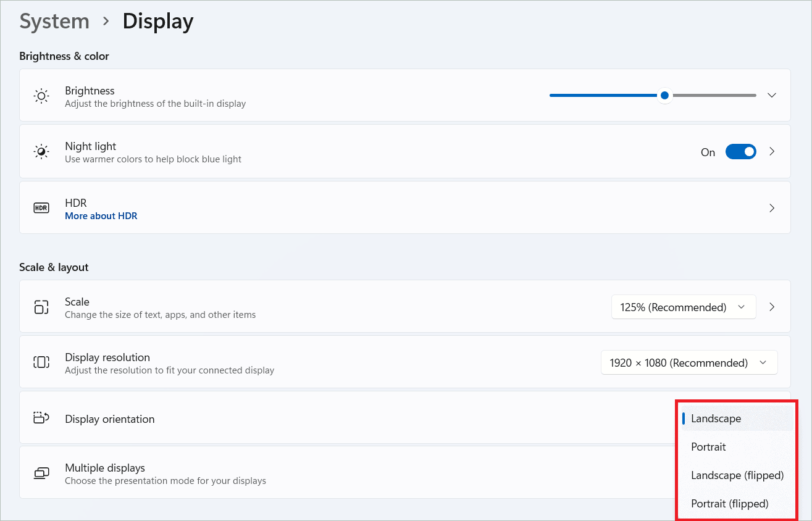
Task: Click the Scale row title
Action: click(x=77, y=302)
